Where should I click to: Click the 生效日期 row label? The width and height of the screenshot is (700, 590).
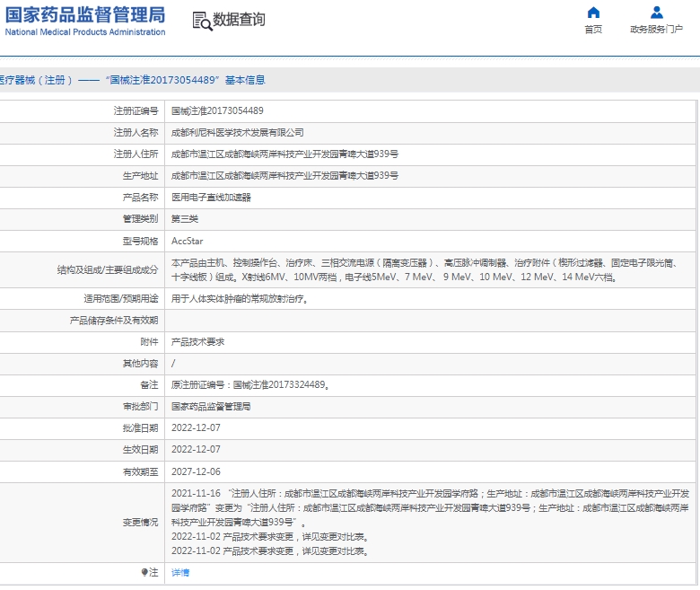click(x=140, y=449)
